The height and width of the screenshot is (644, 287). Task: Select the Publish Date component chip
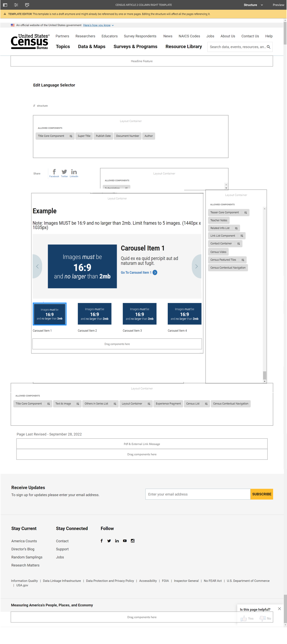click(103, 136)
